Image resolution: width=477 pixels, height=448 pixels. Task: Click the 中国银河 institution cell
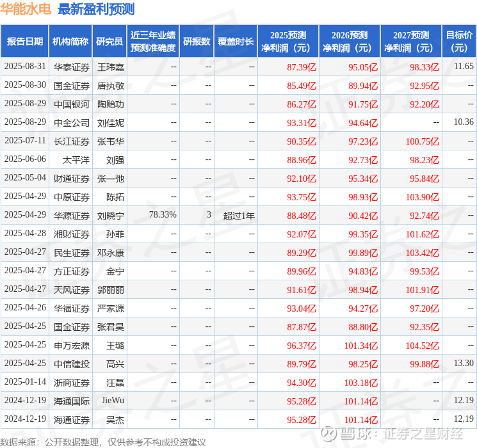coord(72,104)
